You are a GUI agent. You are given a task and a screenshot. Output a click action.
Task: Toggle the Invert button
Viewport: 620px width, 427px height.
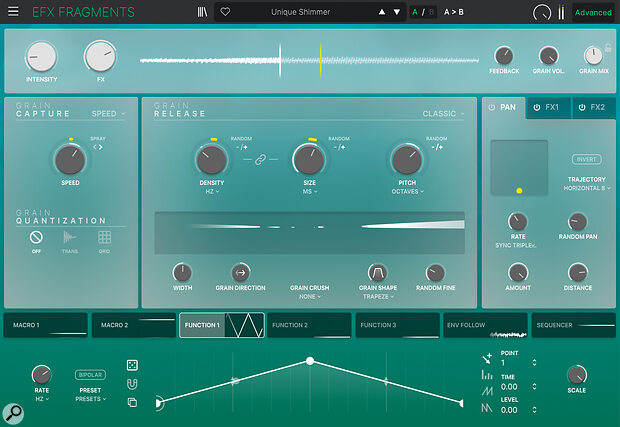586,159
